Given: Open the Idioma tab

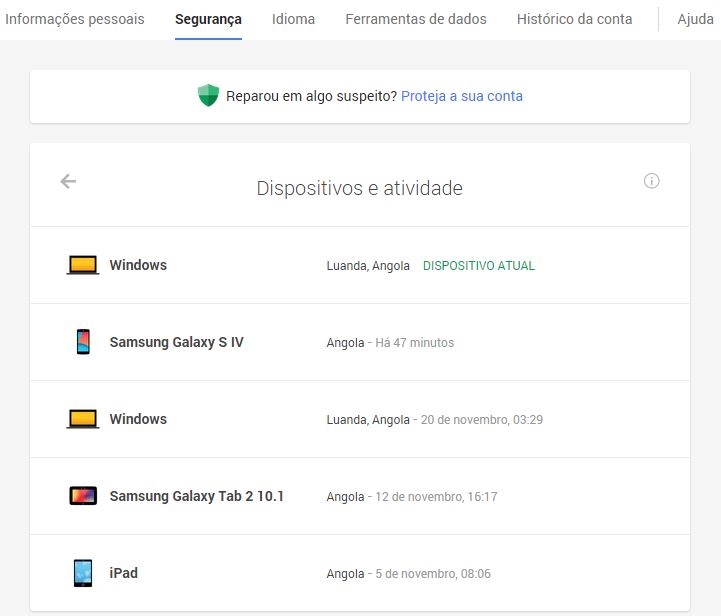Looking at the screenshot, I should pos(293,19).
